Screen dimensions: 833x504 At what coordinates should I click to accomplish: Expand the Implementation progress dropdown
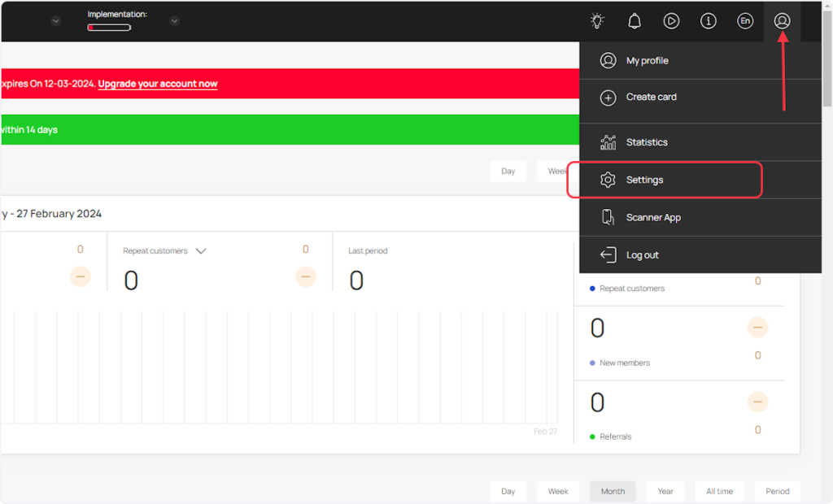click(x=175, y=21)
